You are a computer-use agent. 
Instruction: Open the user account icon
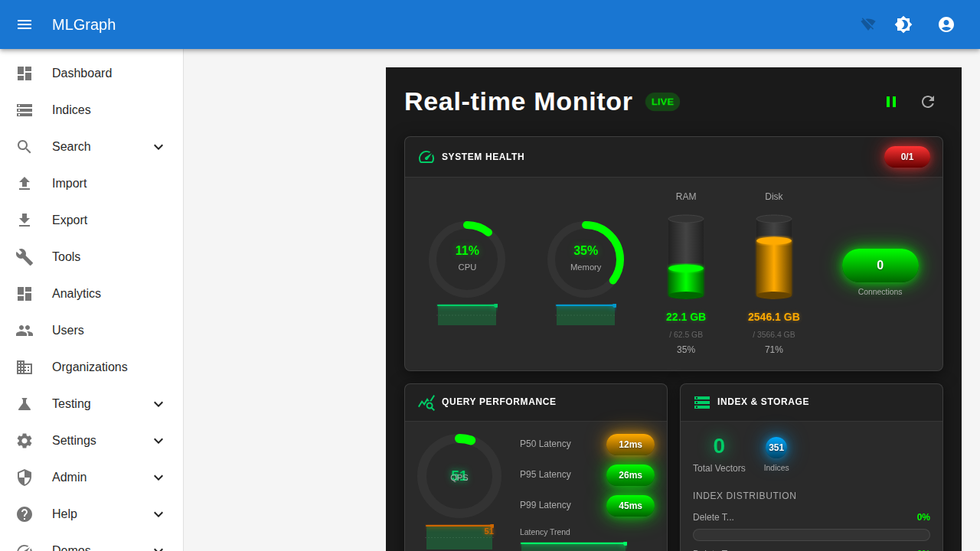(x=946, y=24)
